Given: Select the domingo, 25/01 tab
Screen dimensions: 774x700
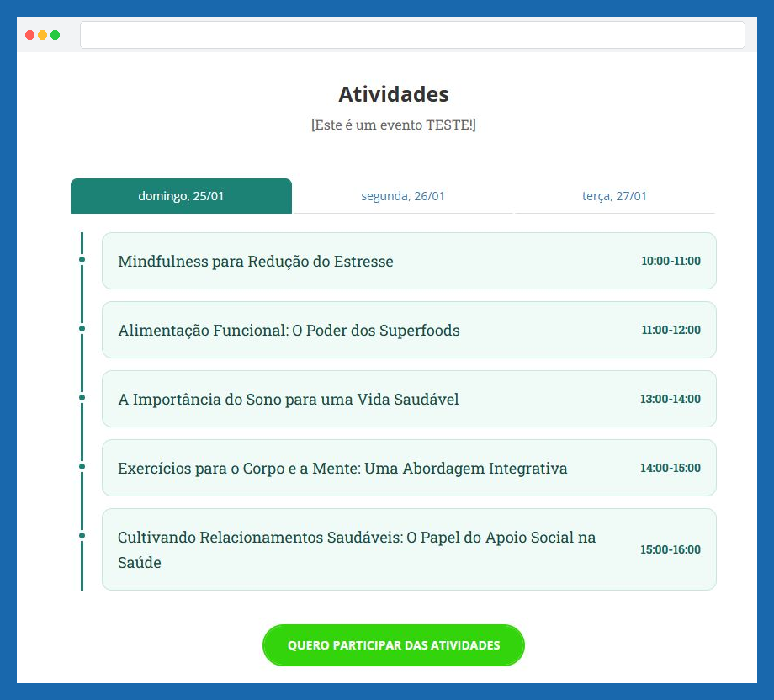Looking at the screenshot, I should point(181,196).
